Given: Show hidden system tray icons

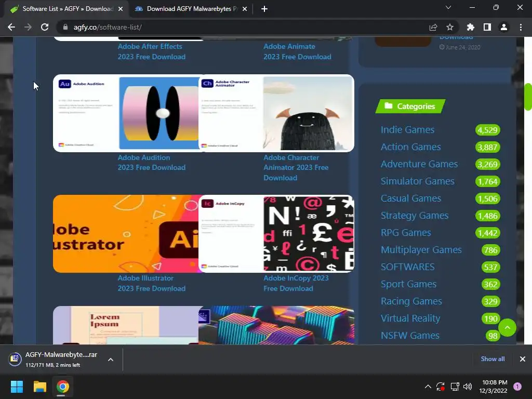Looking at the screenshot, I should click(x=428, y=387).
